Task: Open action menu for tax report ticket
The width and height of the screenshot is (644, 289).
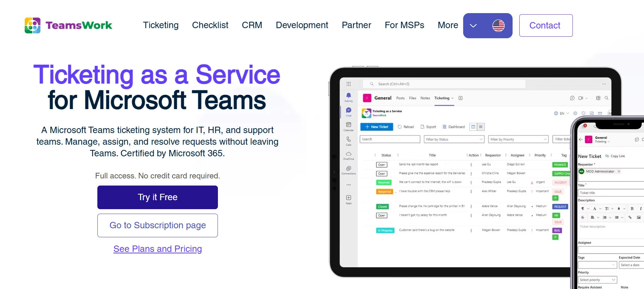Action: pos(471,165)
